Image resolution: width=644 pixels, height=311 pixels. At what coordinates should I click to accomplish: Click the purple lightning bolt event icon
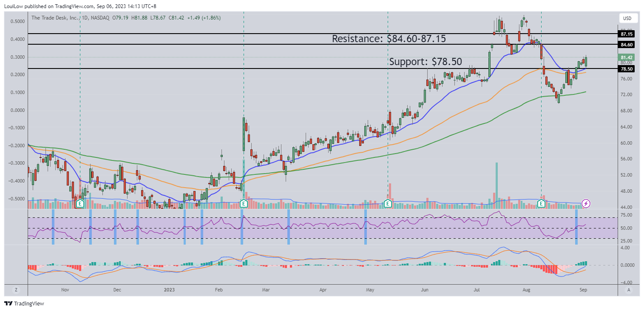tap(586, 203)
